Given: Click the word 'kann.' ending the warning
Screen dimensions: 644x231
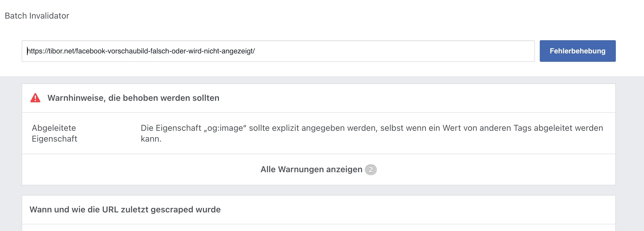Looking at the screenshot, I should click(x=151, y=139).
